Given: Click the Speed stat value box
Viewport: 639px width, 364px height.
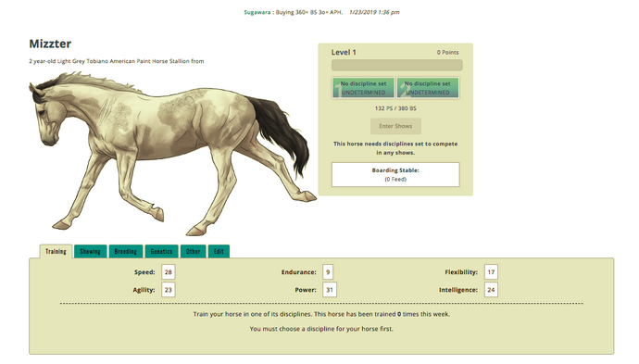Looking at the screenshot, I should [169, 272].
